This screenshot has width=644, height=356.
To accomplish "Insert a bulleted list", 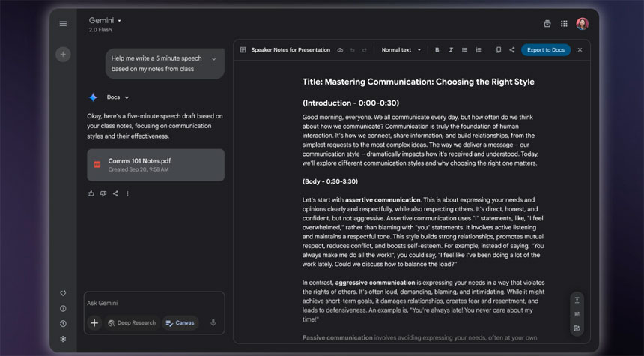I will [464, 50].
